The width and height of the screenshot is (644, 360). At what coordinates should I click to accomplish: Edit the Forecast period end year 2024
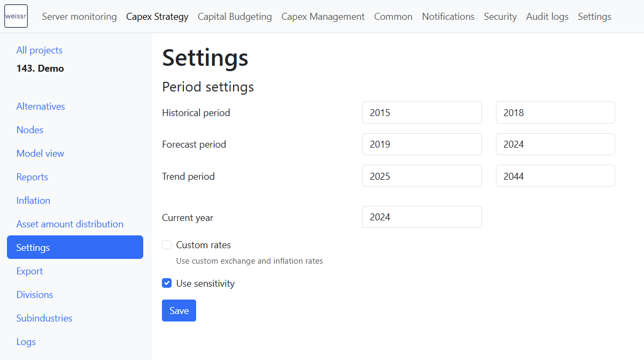[555, 144]
